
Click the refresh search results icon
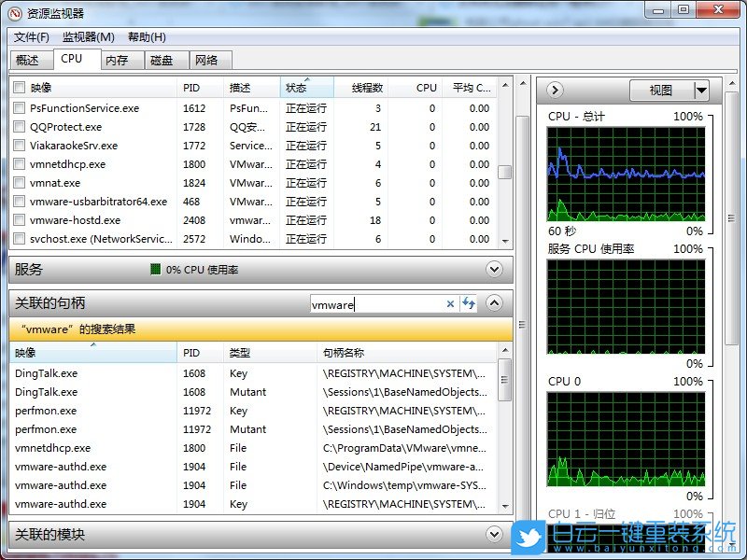468,303
